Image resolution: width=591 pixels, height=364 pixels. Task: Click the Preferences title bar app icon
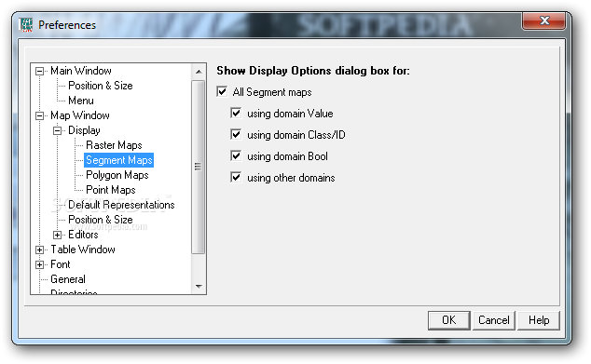click(x=25, y=25)
